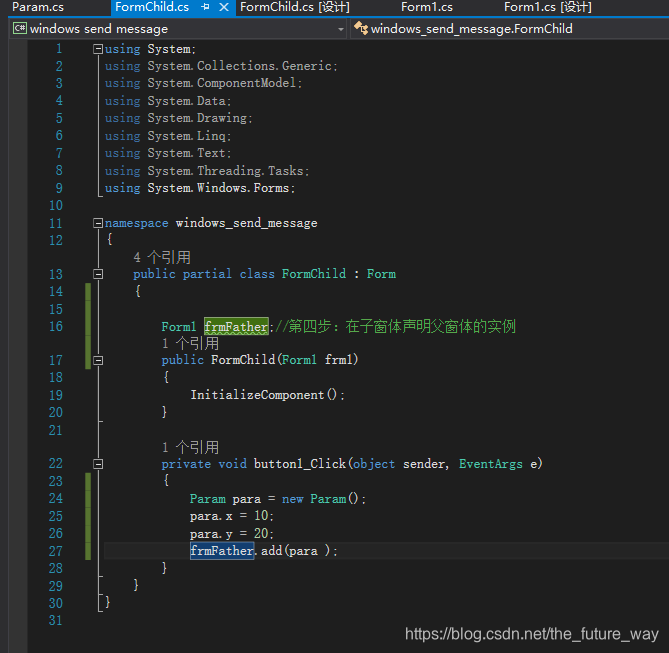
Task: Click the highlighted frmFather declaration
Action: point(236,327)
